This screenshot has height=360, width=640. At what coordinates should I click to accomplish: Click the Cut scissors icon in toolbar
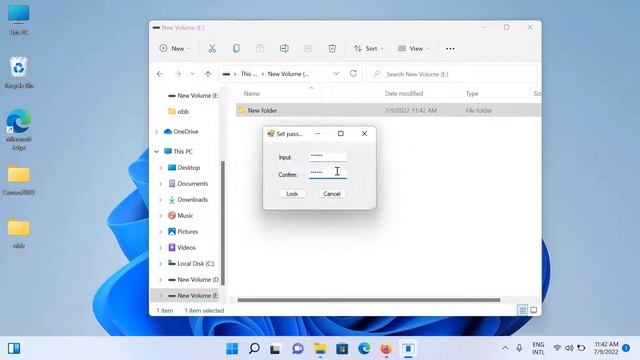point(212,49)
